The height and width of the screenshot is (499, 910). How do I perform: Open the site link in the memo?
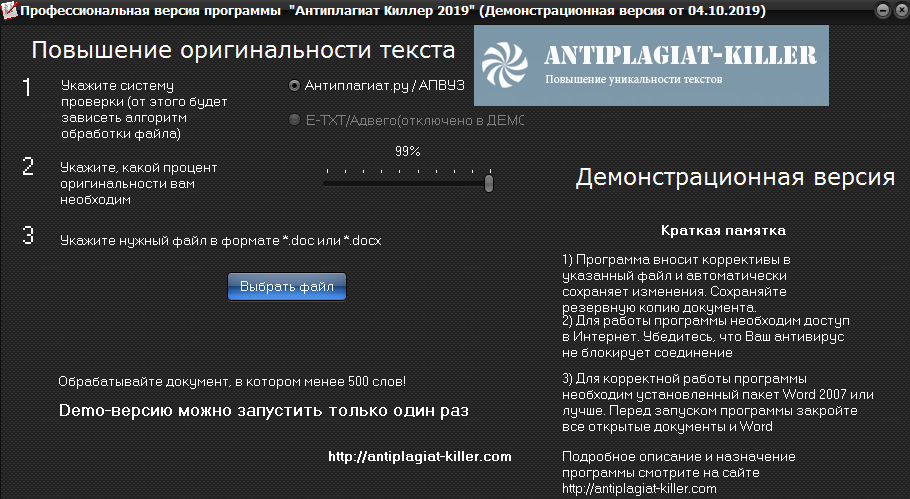[x=639, y=489]
